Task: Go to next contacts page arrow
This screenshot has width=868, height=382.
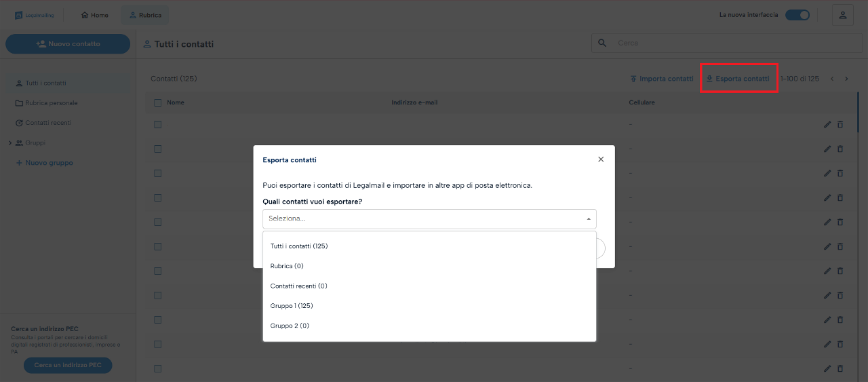Action: (x=846, y=79)
